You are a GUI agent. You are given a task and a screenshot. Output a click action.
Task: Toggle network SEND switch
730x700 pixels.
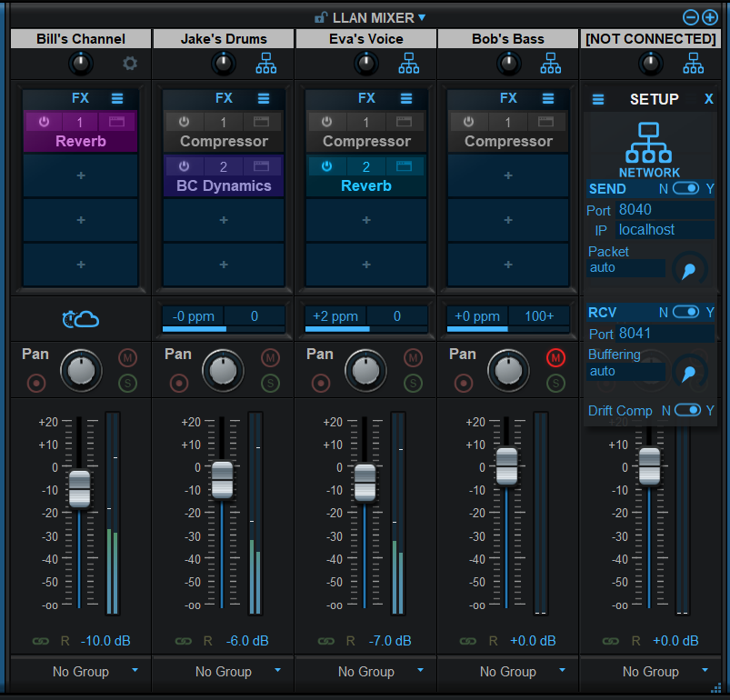click(x=685, y=188)
